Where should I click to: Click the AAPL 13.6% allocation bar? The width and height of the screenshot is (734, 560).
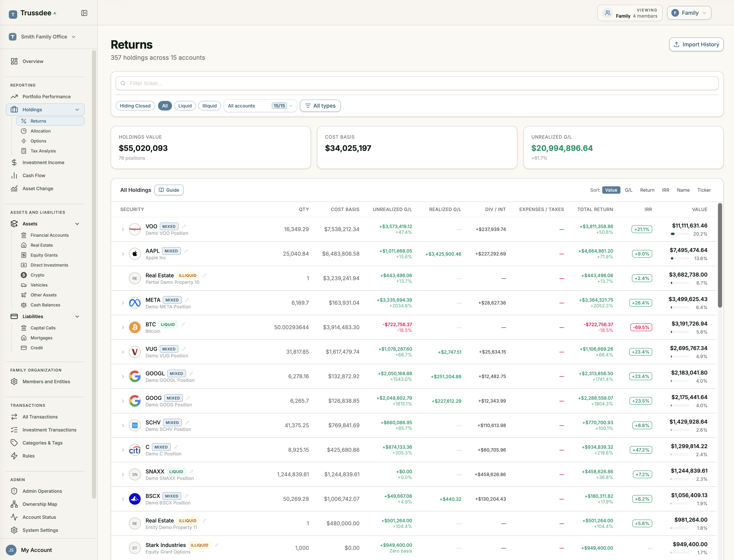click(x=679, y=258)
